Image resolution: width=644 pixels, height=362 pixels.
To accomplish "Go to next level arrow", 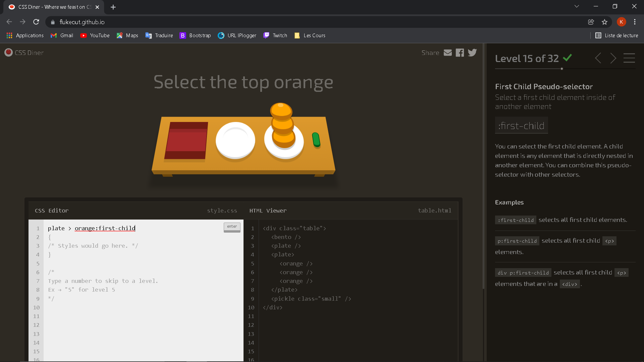I will click(613, 58).
